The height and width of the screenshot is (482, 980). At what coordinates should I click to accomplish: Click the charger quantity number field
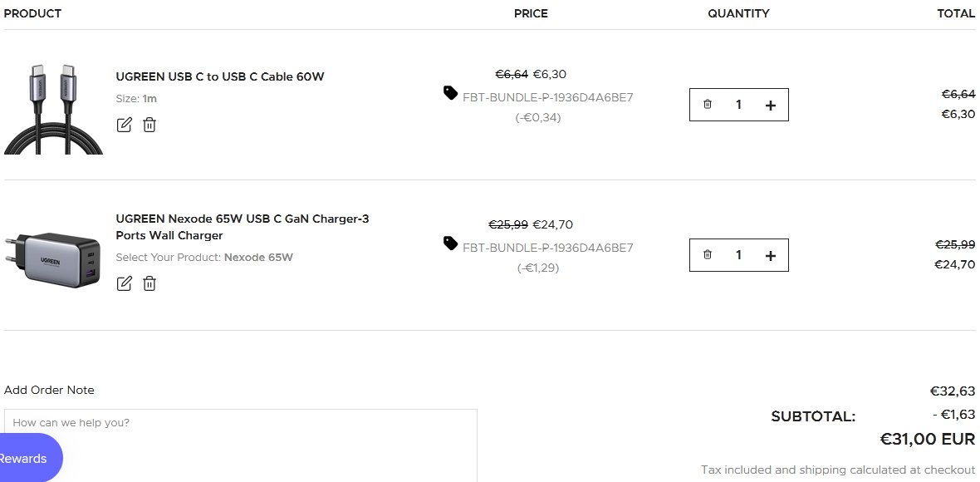click(x=738, y=255)
